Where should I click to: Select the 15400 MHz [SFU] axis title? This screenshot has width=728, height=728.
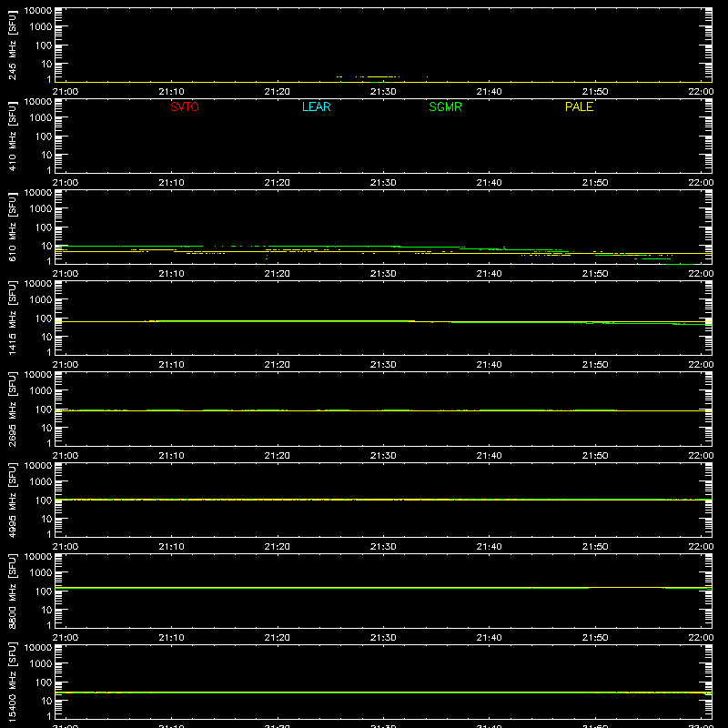coord(13,682)
